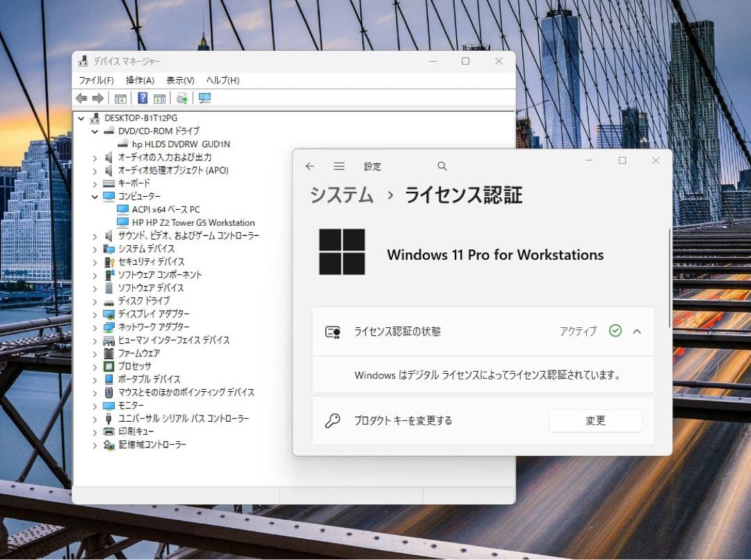The height and width of the screenshot is (560, 751).
Task: Open the blue question mark Help icon
Action: pos(143,98)
